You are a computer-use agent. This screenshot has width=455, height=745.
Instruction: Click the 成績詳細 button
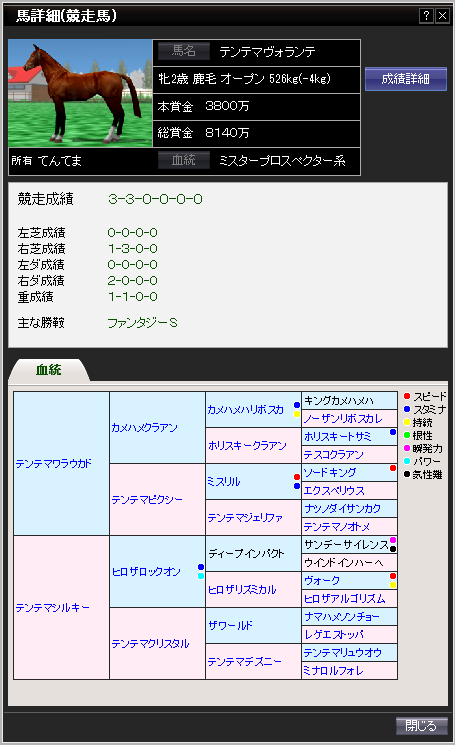[406, 79]
